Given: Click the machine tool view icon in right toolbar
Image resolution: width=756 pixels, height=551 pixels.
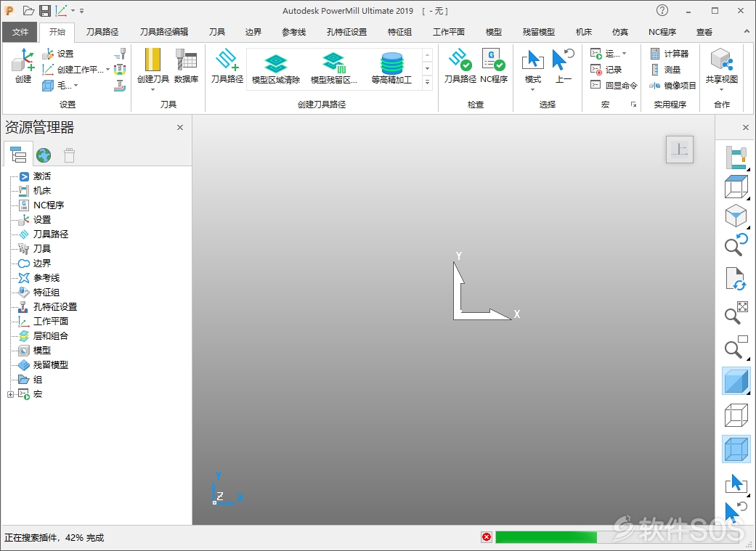Looking at the screenshot, I should [736, 157].
